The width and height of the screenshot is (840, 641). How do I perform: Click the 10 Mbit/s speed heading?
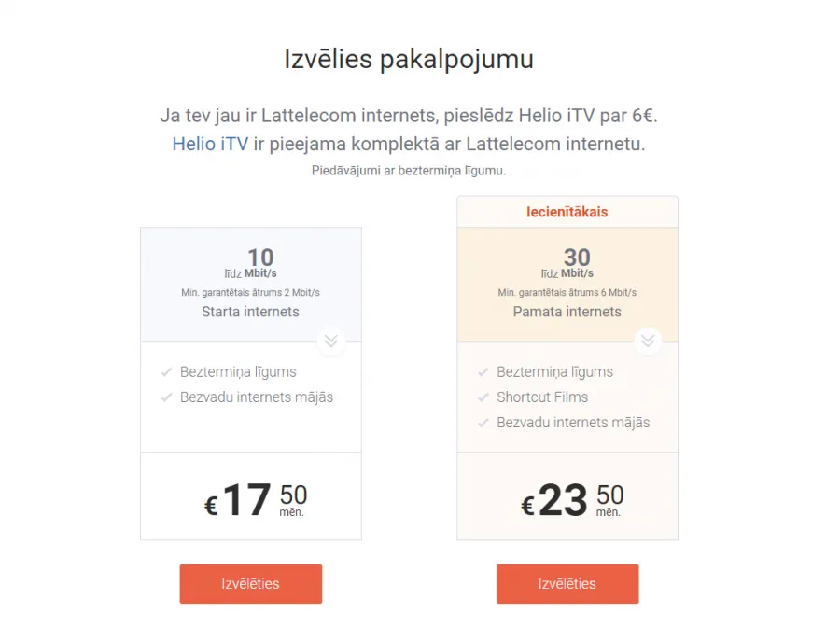pyautogui.click(x=251, y=263)
